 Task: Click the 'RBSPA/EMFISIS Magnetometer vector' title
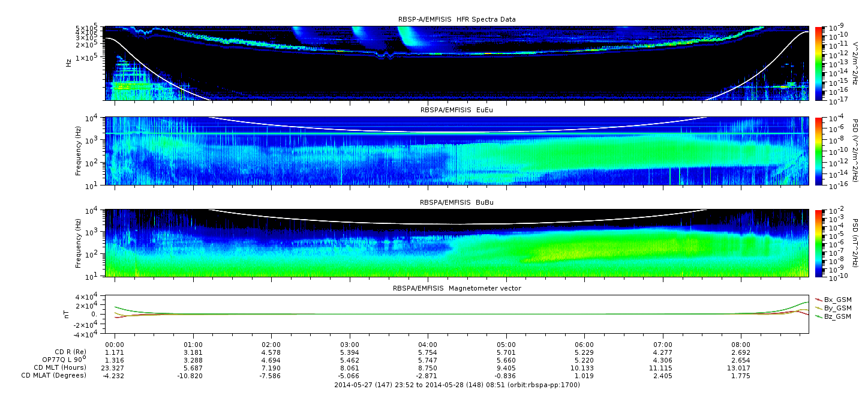[456, 288]
